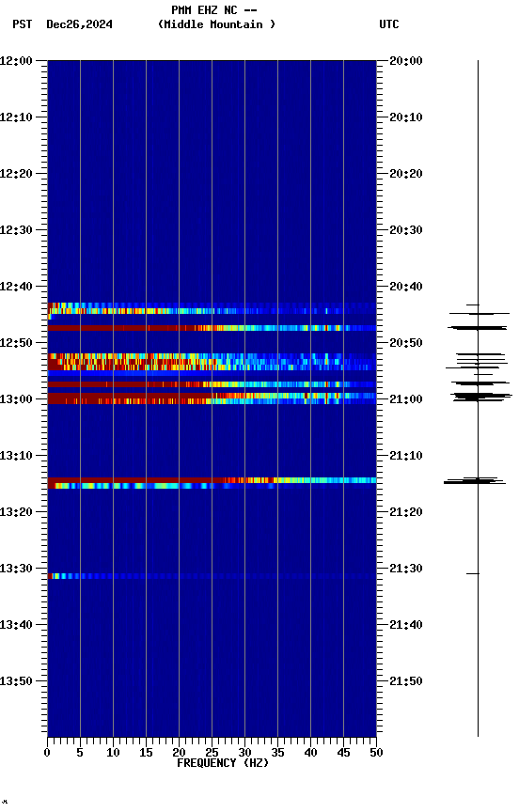The height and width of the screenshot is (812, 519).
Task: Click the 20:10 UTC time label
Action: pos(406,117)
